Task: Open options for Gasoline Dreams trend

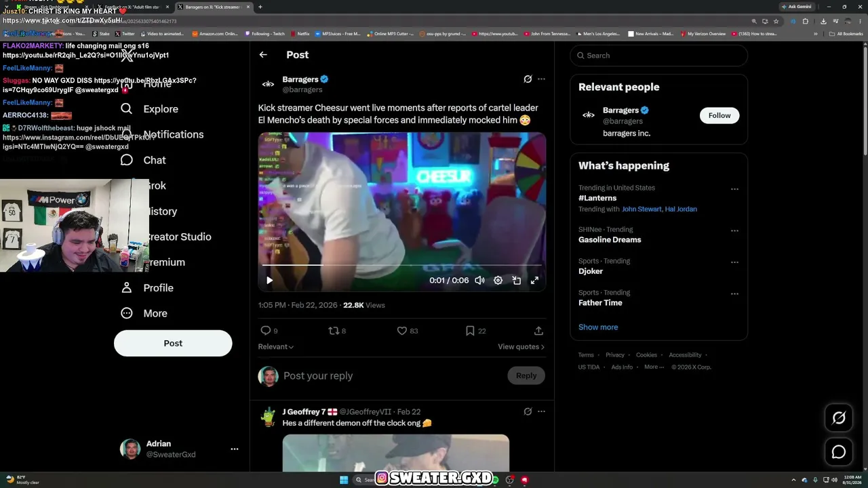Action: click(x=734, y=230)
